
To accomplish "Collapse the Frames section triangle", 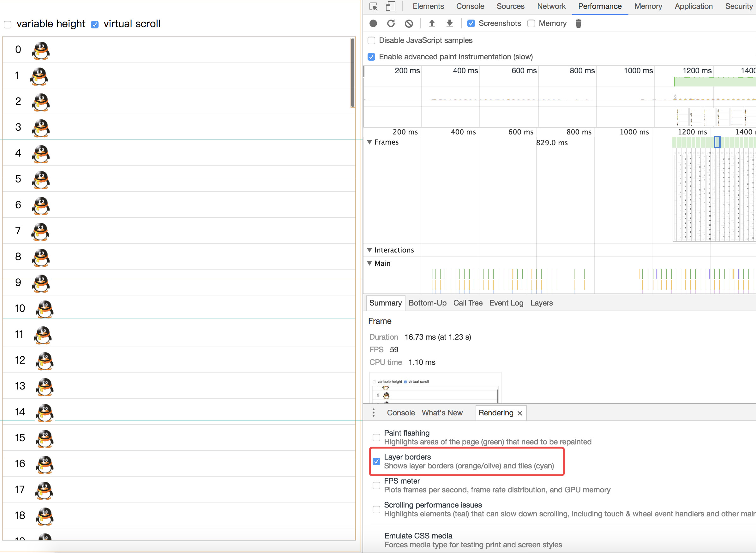I will 369,142.
